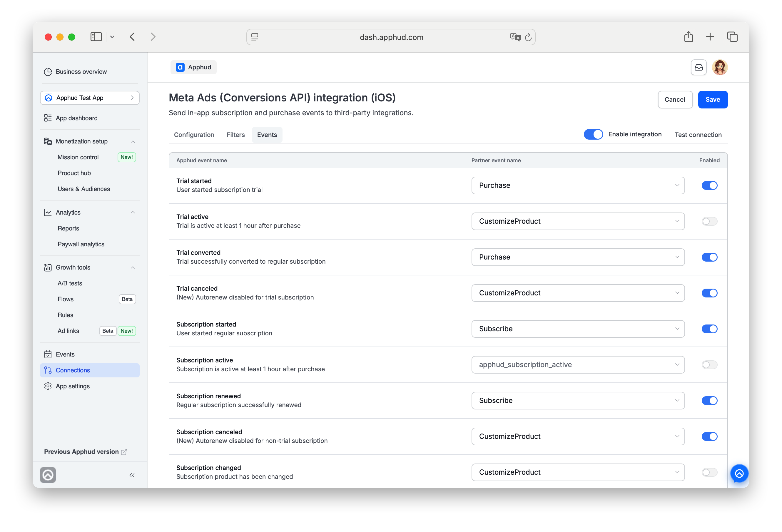Open the apphud_subscription_active dropdown
Screen dimensions: 782x532
578,365
